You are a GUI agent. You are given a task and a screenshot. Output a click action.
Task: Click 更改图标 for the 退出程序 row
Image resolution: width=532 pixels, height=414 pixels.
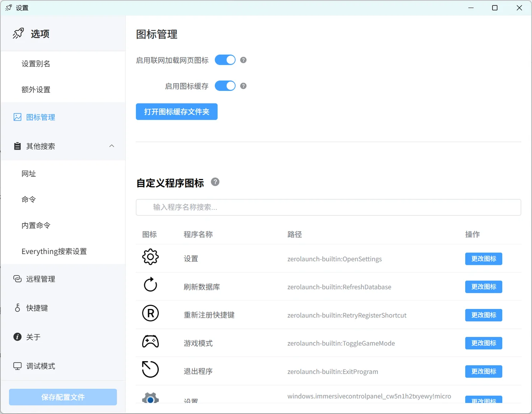[483, 371]
